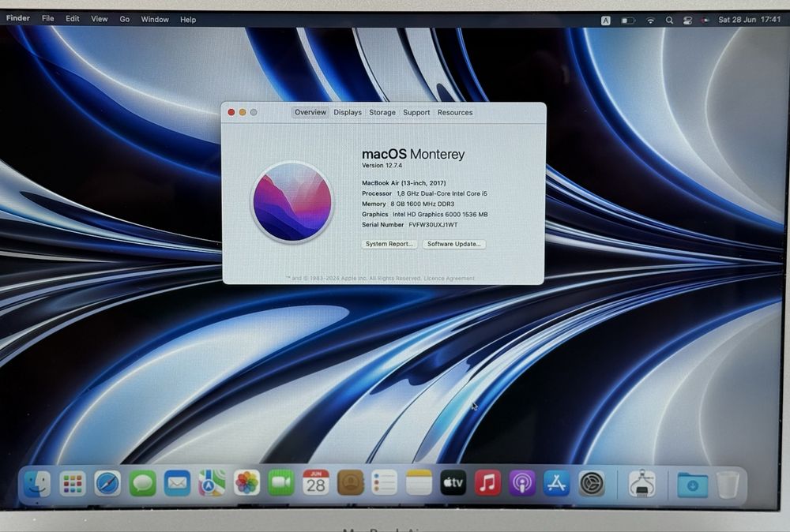The image size is (790, 532).
Task: Select the Overview tab
Action: (310, 112)
